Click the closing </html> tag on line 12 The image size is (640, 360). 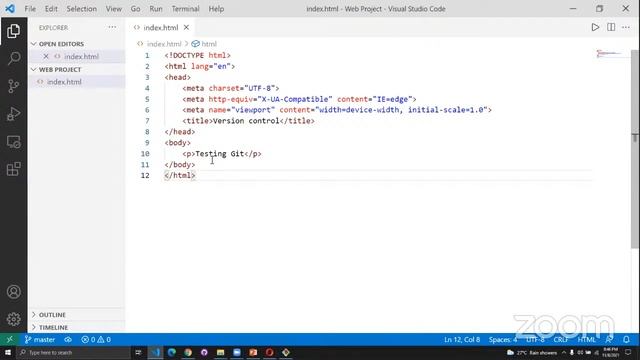[180, 176]
